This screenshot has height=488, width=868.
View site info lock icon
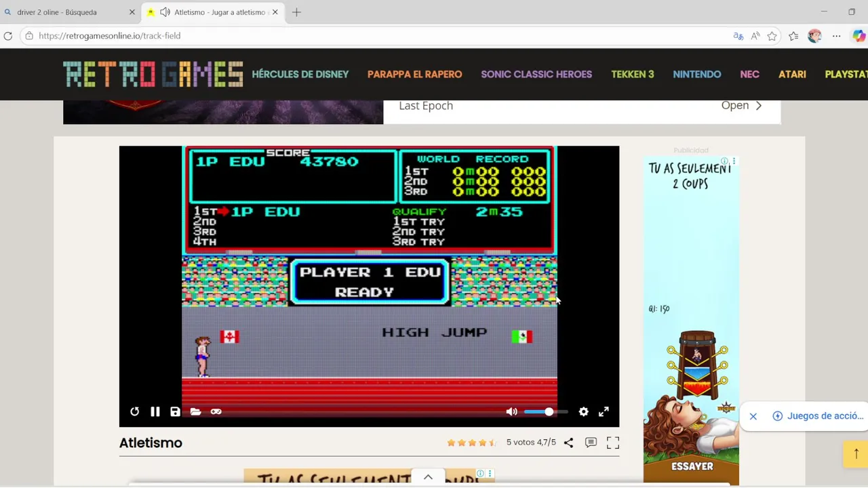29,36
